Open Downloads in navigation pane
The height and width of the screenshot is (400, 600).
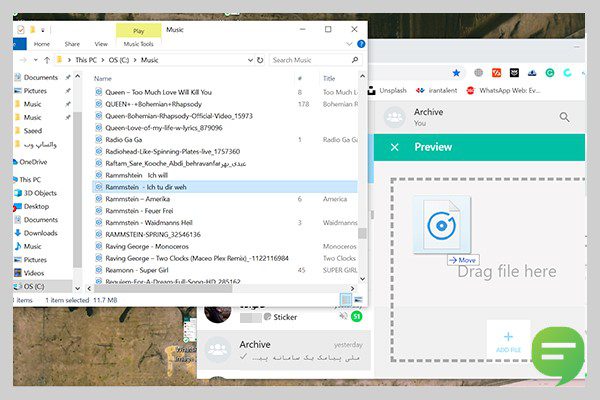point(40,233)
